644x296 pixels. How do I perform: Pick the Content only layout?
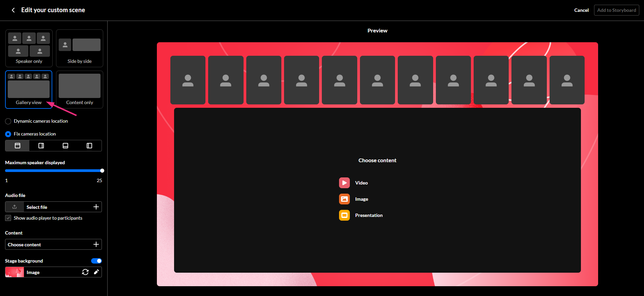click(80, 90)
